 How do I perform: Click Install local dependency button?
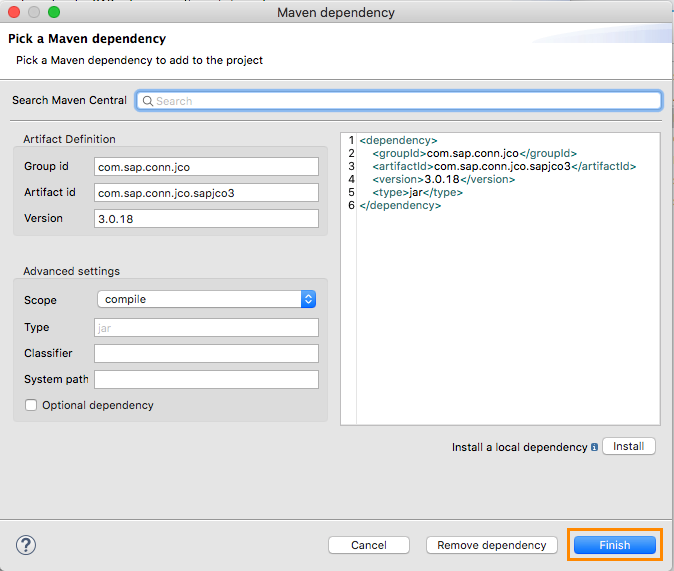(629, 447)
